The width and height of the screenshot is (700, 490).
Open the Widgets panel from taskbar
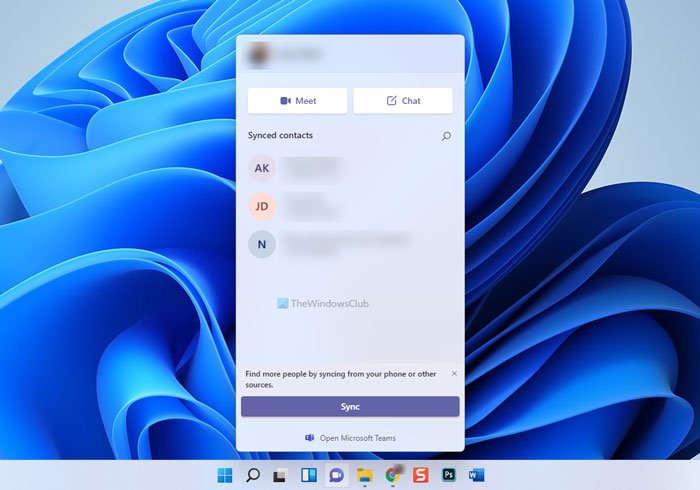[308, 475]
